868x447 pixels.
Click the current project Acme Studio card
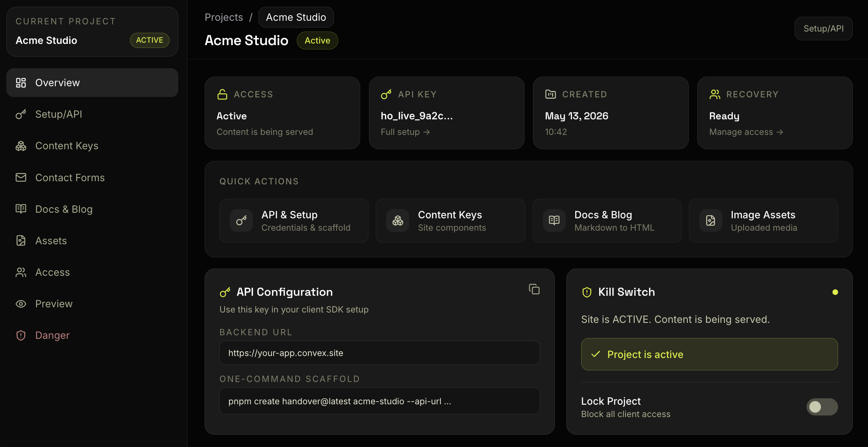point(92,32)
